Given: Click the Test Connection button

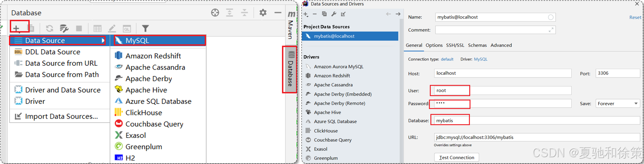Looking at the screenshot, I should click(457, 158).
